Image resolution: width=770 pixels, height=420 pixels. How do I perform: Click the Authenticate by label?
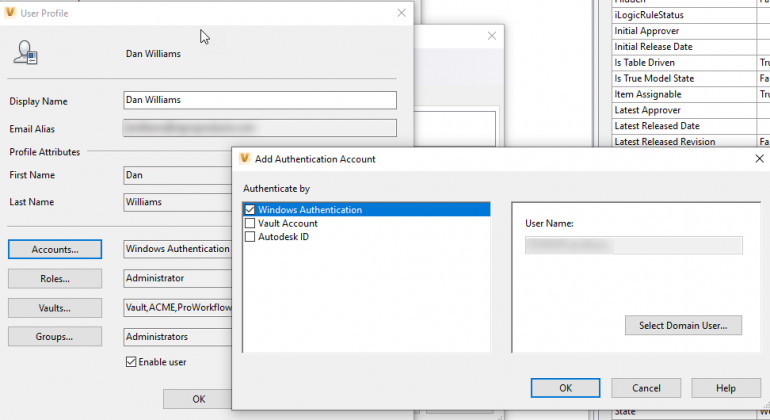tap(276, 189)
